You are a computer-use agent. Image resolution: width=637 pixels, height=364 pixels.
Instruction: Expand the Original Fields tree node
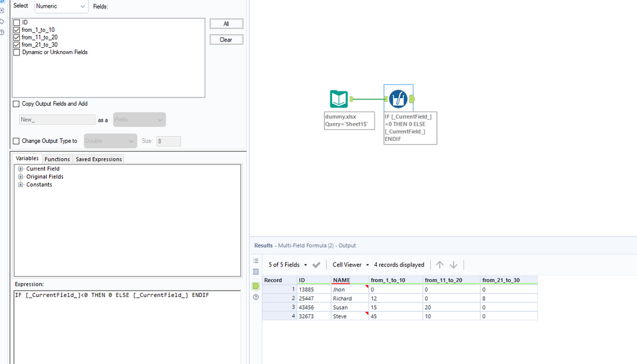(x=20, y=177)
